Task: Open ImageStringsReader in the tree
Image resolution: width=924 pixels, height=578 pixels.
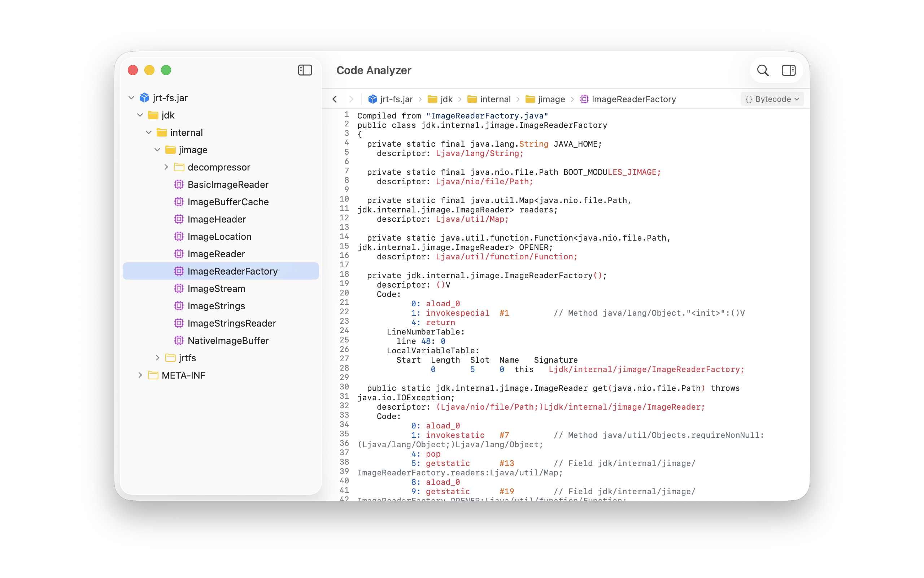Action: 231,323
